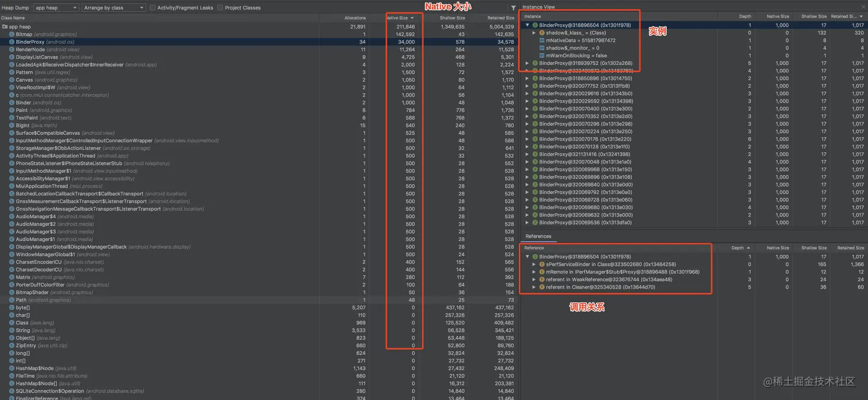Expand mRemote in IPerfManager$Stub$Proxy reference

(x=534, y=272)
